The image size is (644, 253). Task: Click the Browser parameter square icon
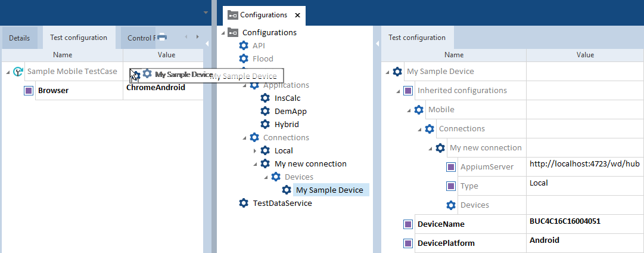tap(29, 91)
